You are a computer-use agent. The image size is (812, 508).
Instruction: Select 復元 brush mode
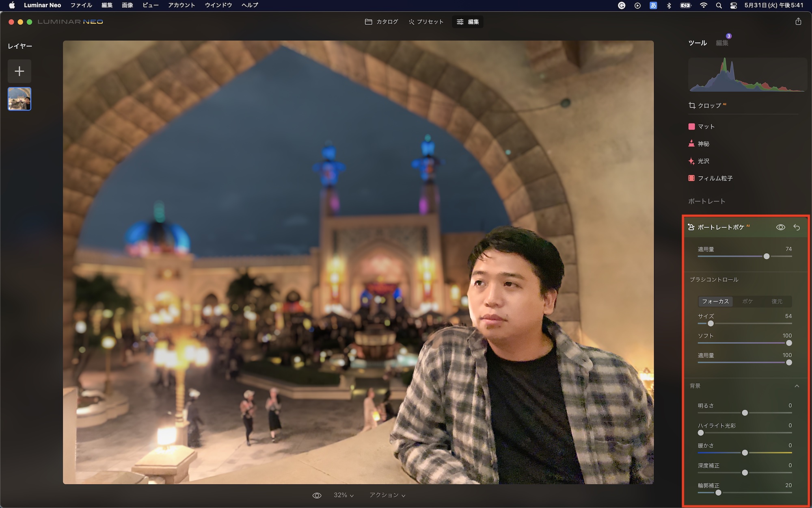pyautogui.click(x=777, y=302)
